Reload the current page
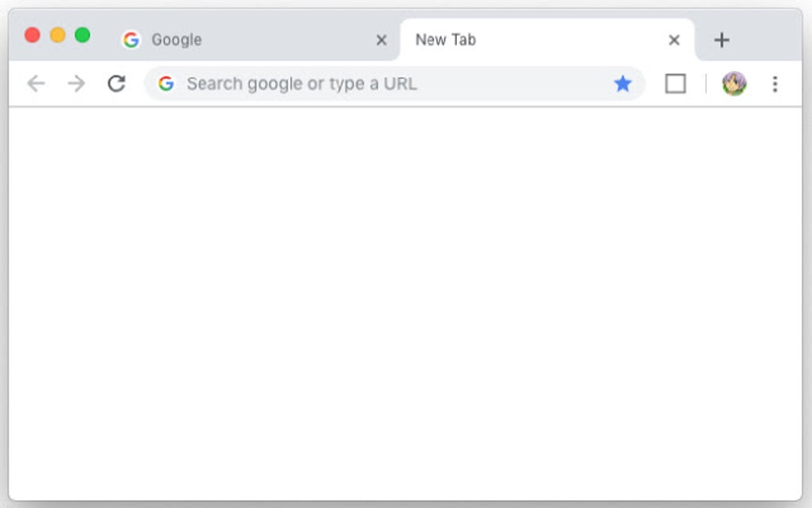 [116, 84]
